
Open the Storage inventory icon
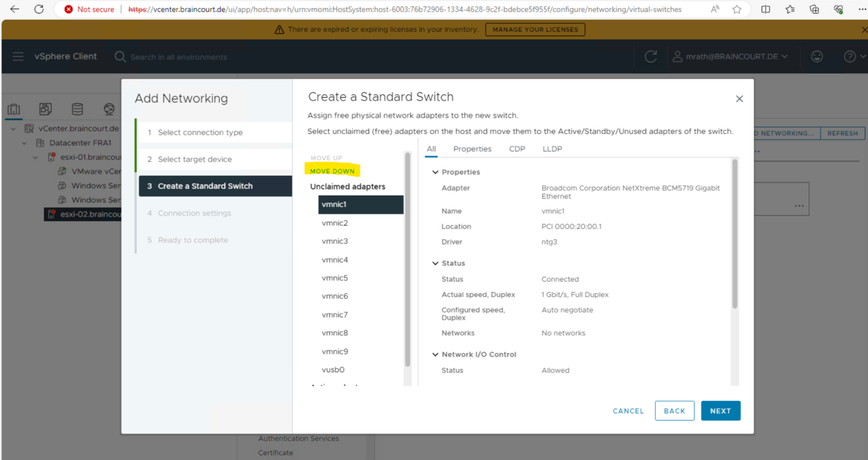[x=77, y=109]
